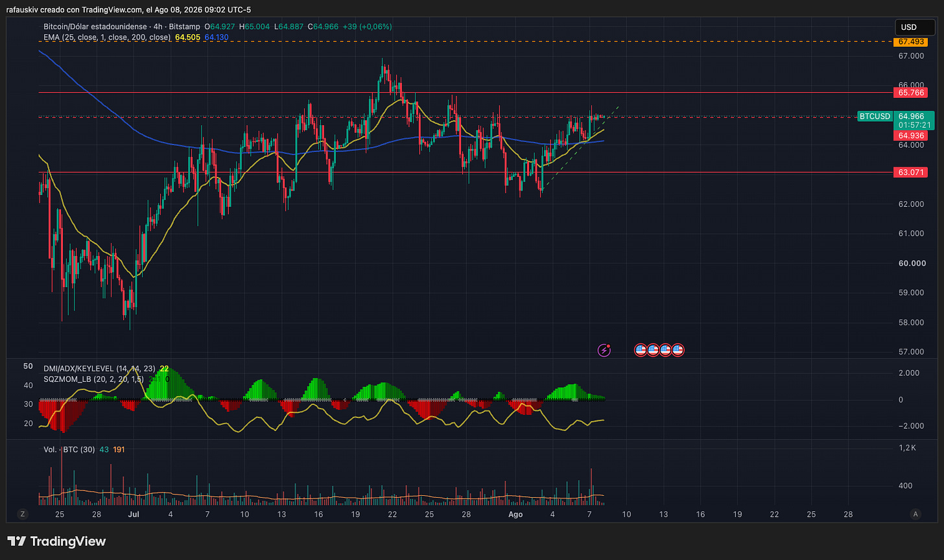
Task: Select the SQZMOM_LB indicator legend
Action: [93, 379]
